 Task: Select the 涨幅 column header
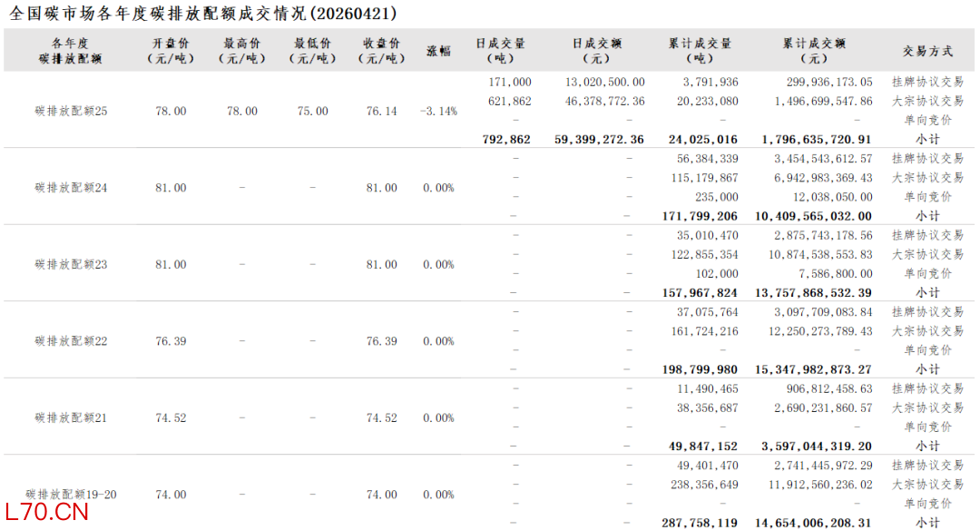tap(438, 51)
